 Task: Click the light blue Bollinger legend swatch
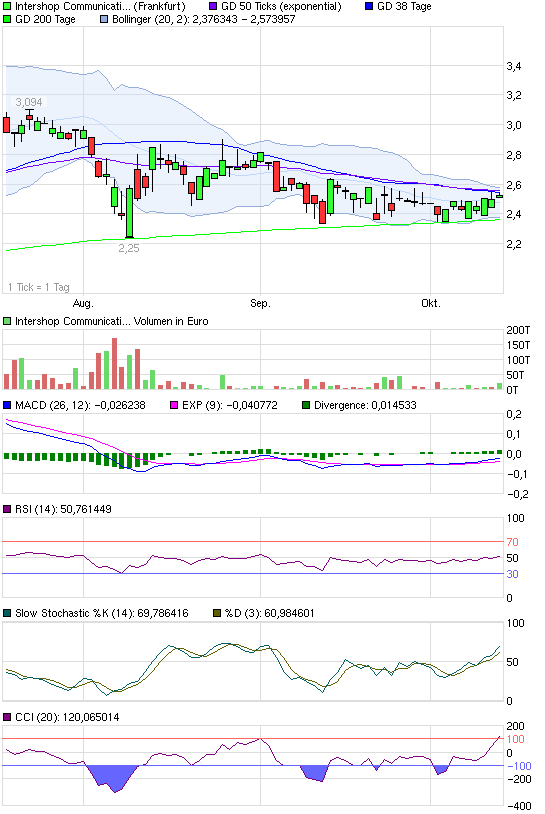tap(104, 20)
